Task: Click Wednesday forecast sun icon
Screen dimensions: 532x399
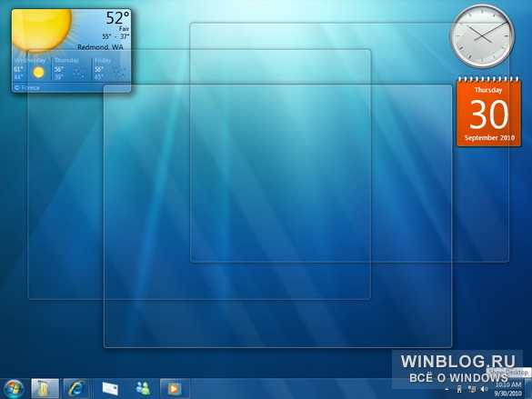Action: coord(39,72)
